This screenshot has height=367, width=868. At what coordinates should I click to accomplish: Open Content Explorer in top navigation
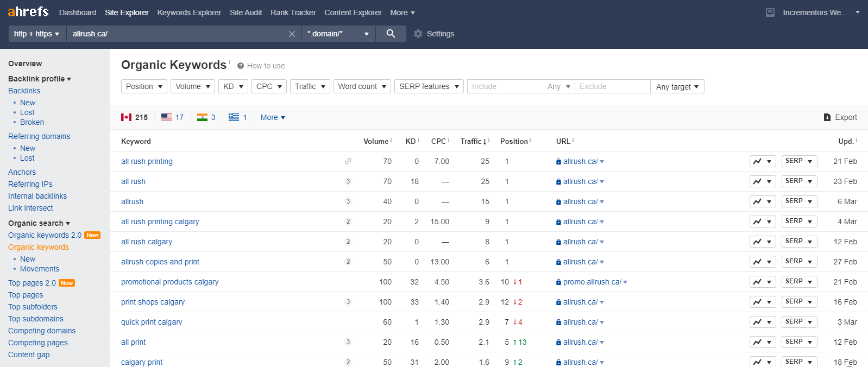[353, 12]
